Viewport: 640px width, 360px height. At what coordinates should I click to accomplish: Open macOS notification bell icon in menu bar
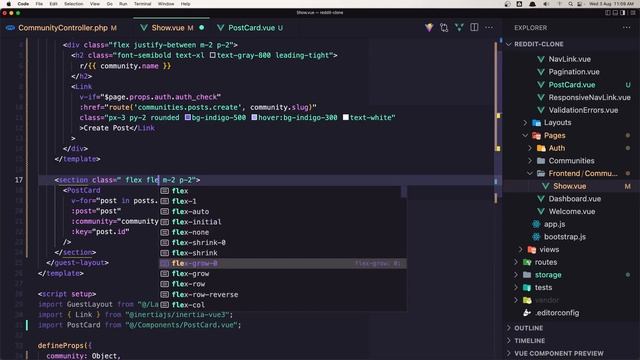[532, 4]
